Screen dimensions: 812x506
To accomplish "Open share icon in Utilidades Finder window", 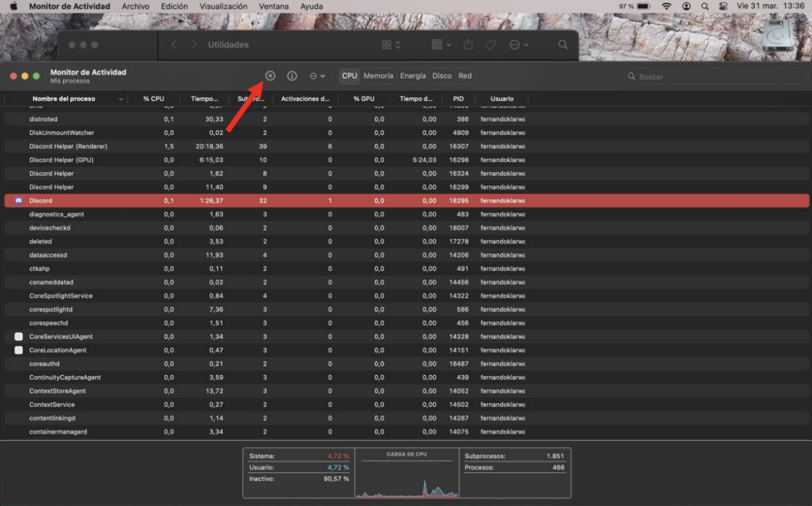I will click(468, 44).
